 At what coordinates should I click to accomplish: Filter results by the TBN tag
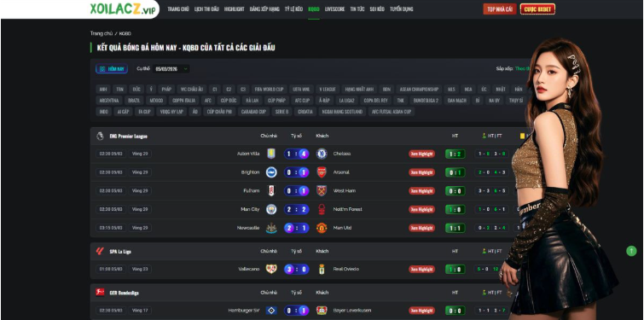(119, 89)
